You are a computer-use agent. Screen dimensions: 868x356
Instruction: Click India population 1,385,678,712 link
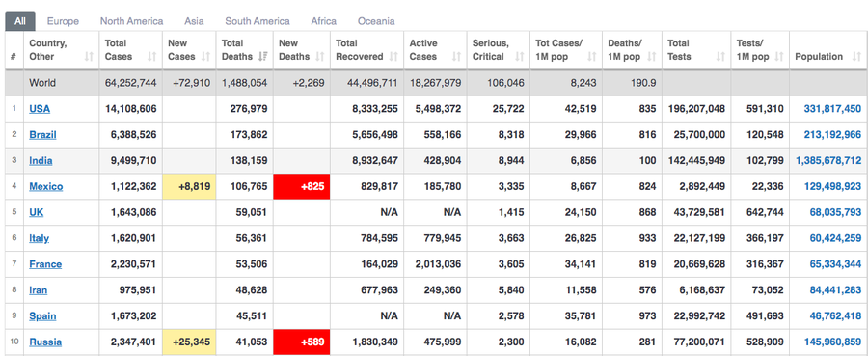point(828,161)
